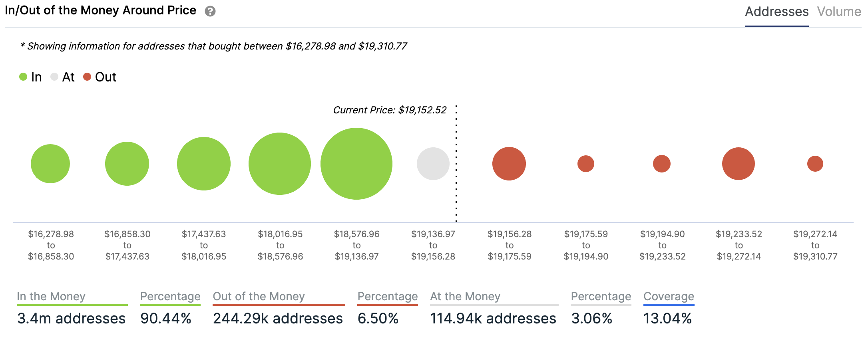Click the red bubble for $19,194.90 to $19,233.52
This screenshot has width=868, height=337.
click(662, 164)
